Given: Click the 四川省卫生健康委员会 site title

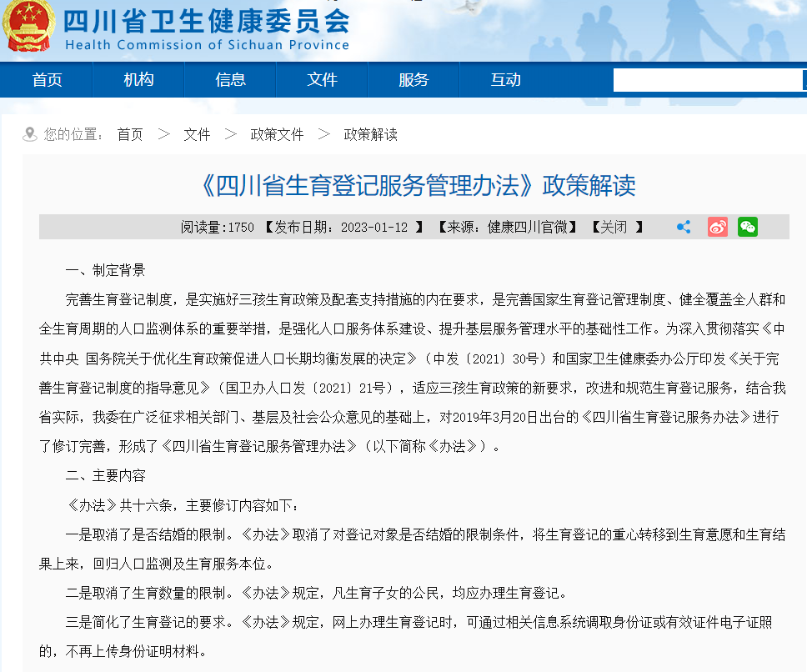Looking at the screenshot, I should [207, 22].
